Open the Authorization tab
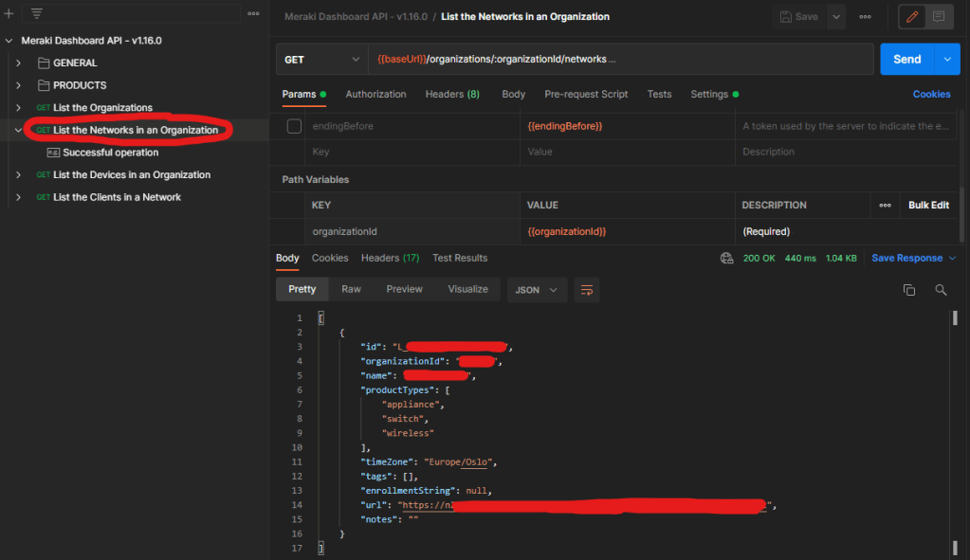The image size is (970, 560). (375, 94)
